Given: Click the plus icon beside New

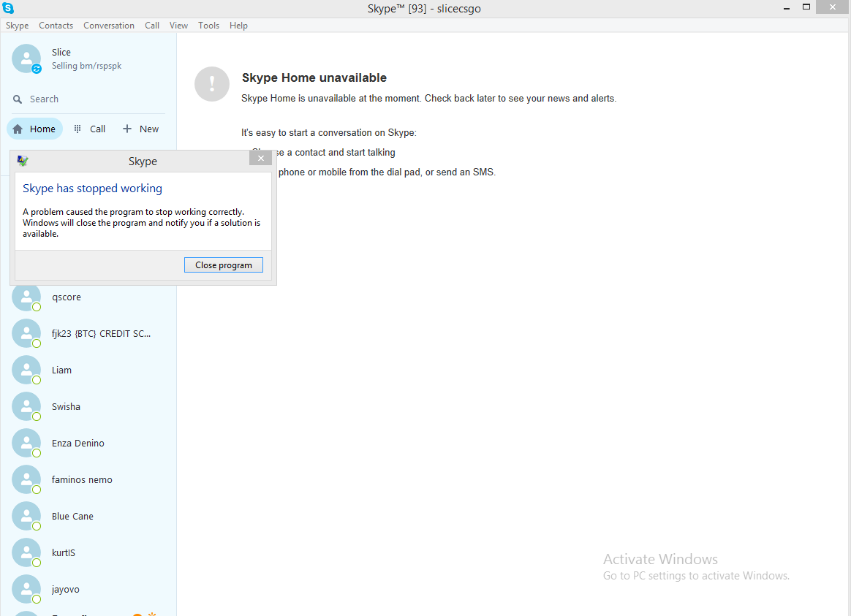Looking at the screenshot, I should (127, 129).
